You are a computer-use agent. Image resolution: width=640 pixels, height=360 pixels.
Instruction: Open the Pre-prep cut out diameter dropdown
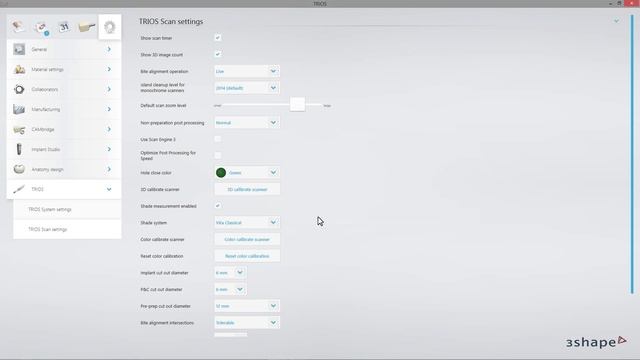coord(247,306)
